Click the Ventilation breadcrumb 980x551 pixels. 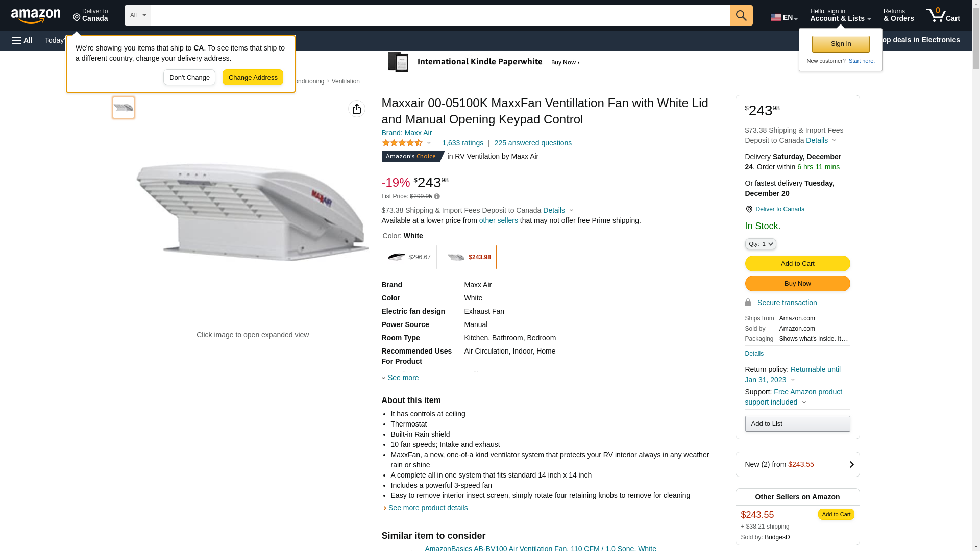346,81
